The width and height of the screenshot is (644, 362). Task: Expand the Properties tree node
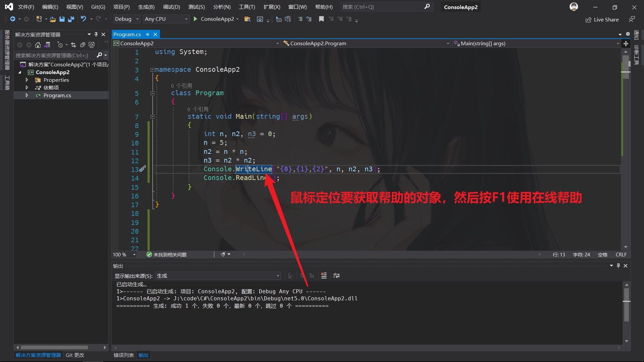27,80
